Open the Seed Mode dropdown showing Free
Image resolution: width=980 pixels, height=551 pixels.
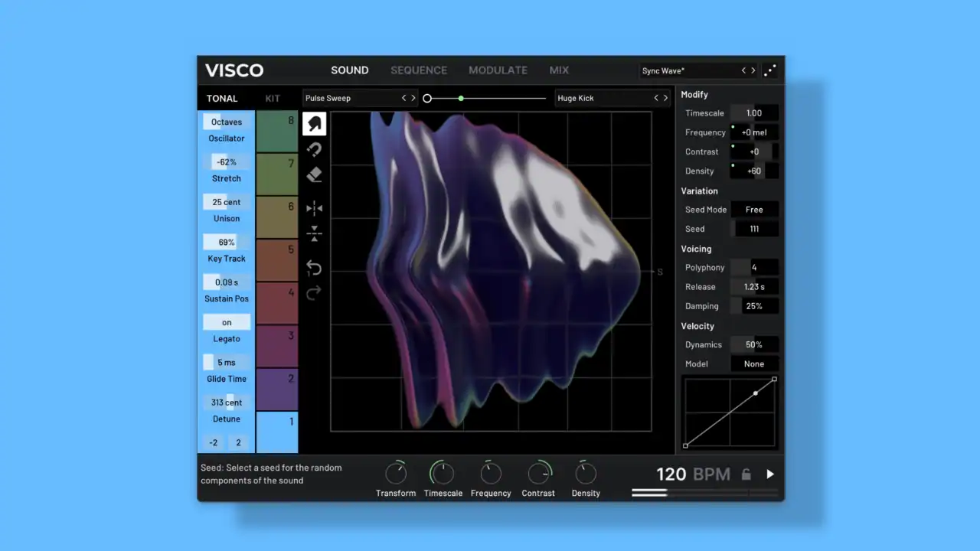754,210
